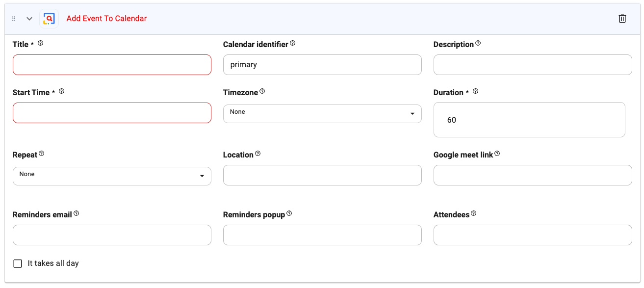Screen dimensions: 644x288
Task: Open the Repeat dropdown
Action: coord(112,176)
